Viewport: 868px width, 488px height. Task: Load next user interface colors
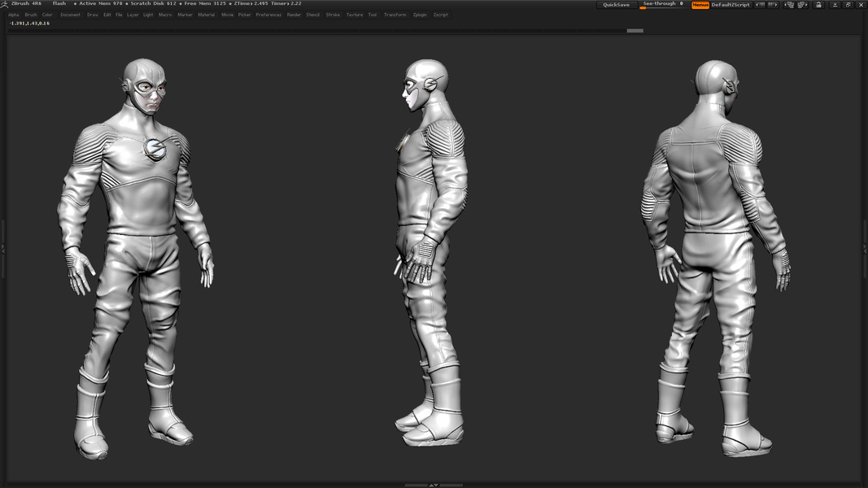(x=772, y=5)
